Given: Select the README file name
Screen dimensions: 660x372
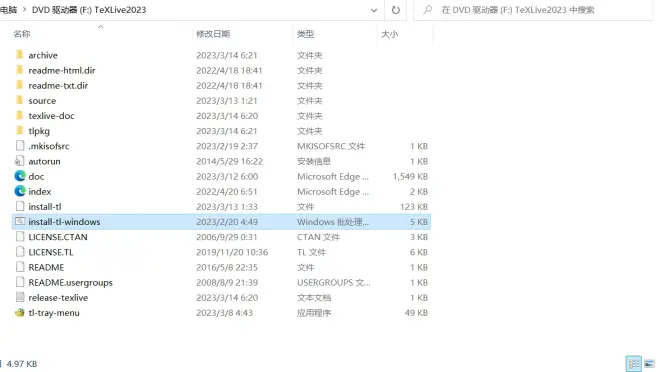Looking at the screenshot, I should point(46,267).
